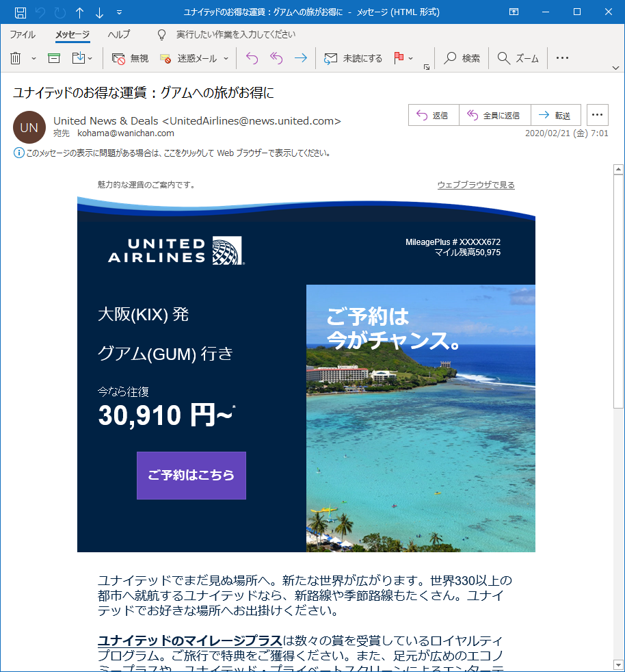Image resolution: width=625 pixels, height=672 pixels.
Task: Click the Undo icon in title bar
Action: tap(40, 12)
